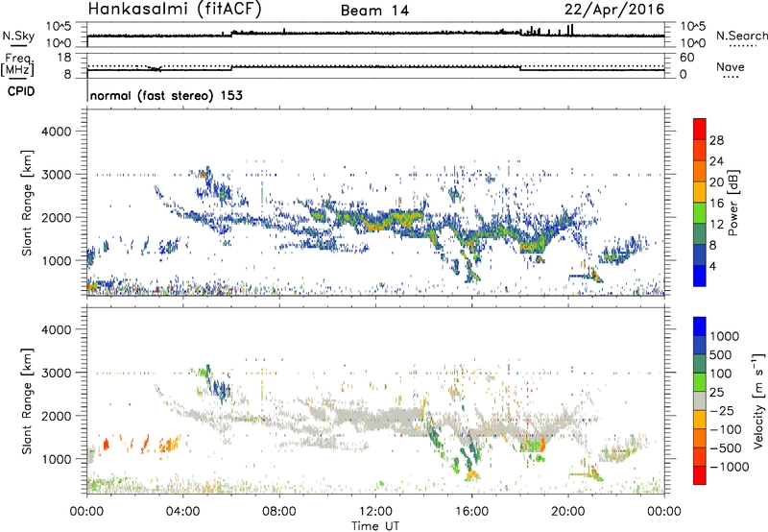Pick the blue top segment of Velocity colorbar
Screen dimensions: 768x532
pos(700,326)
